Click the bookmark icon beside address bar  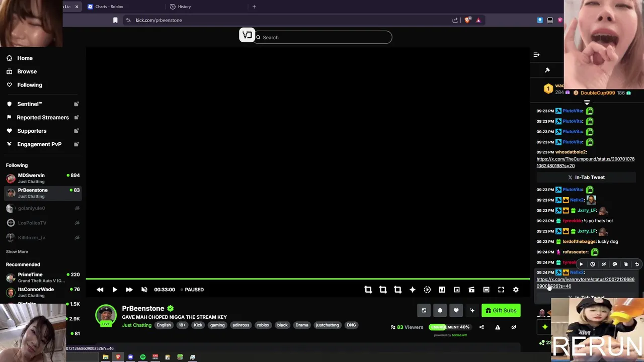click(115, 20)
